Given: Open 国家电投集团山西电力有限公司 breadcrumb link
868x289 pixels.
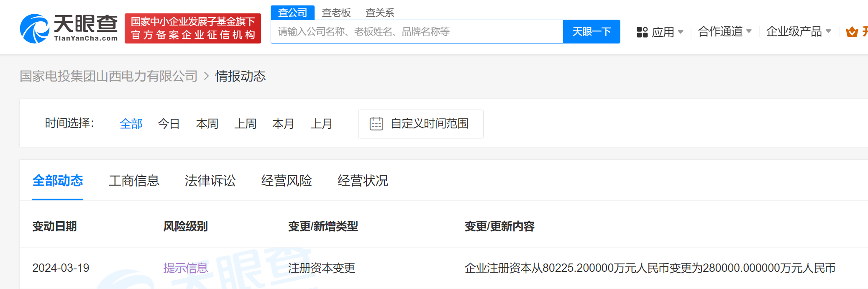Looking at the screenshot, I should [x=108, y=76].
